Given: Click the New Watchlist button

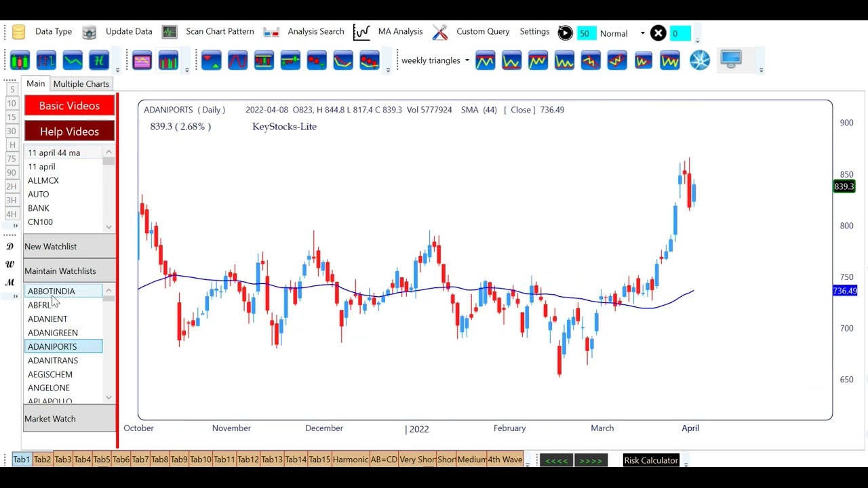Looking at the screenshot, I should (x=69, y=247).
